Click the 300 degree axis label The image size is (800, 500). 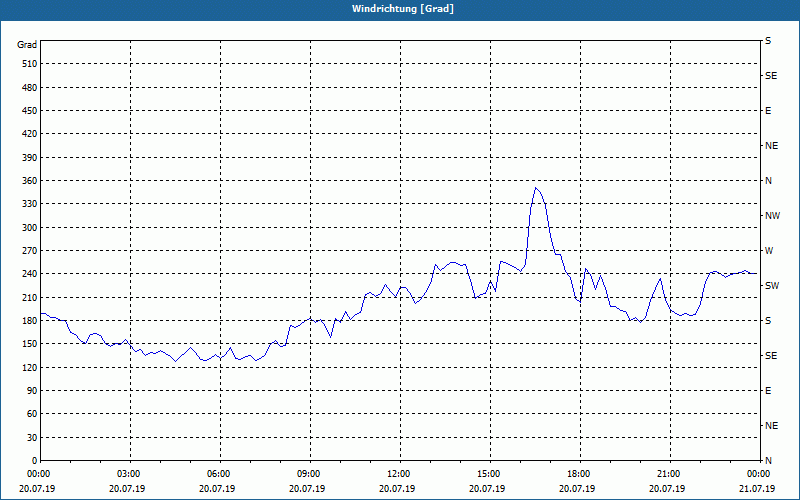[x=30, y=227]
